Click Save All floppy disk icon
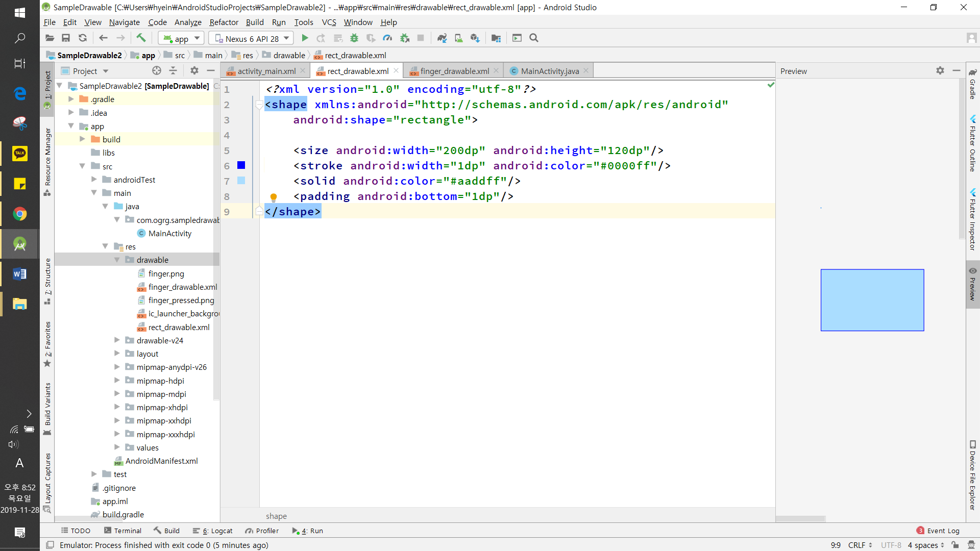The width and height of the screenshot is (980, 551). (x=66, y=38)
